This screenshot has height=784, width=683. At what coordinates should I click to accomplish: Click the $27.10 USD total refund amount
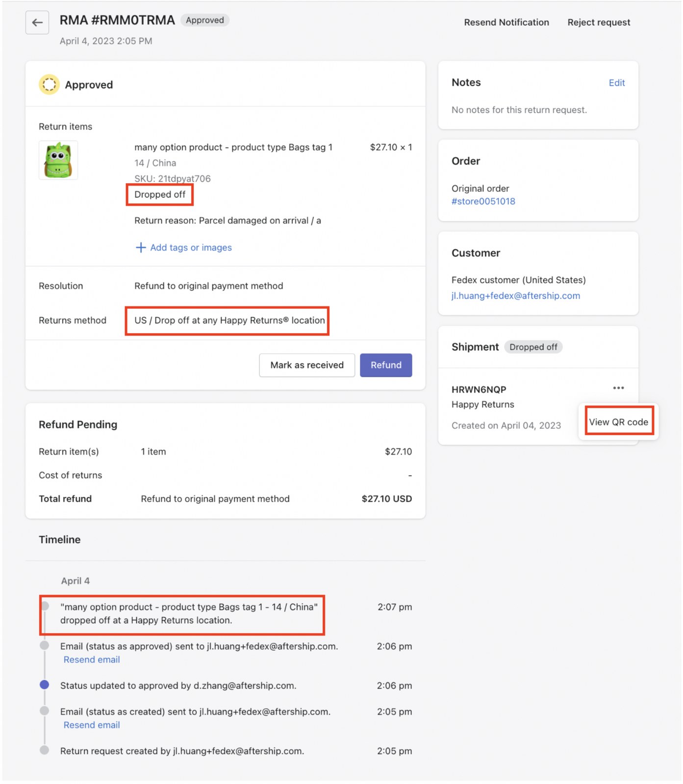387,499
